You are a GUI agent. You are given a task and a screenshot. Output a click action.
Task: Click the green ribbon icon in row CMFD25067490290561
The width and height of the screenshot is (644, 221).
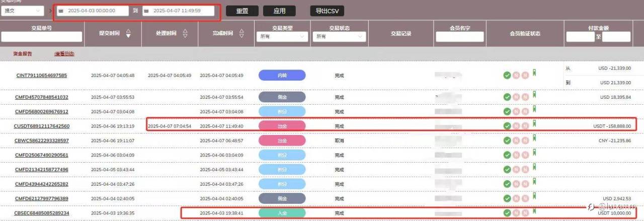pyautogui.click(x=534, y=153)
